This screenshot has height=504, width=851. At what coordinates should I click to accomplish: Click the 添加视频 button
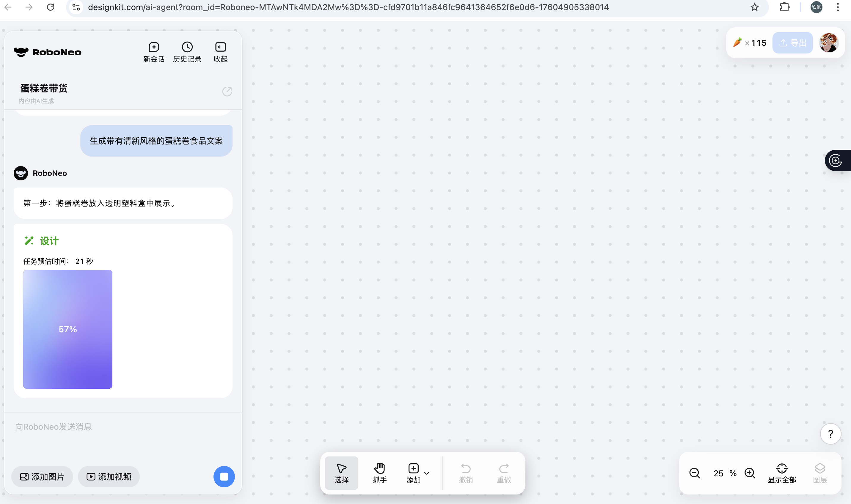click(x=109, y=476)
